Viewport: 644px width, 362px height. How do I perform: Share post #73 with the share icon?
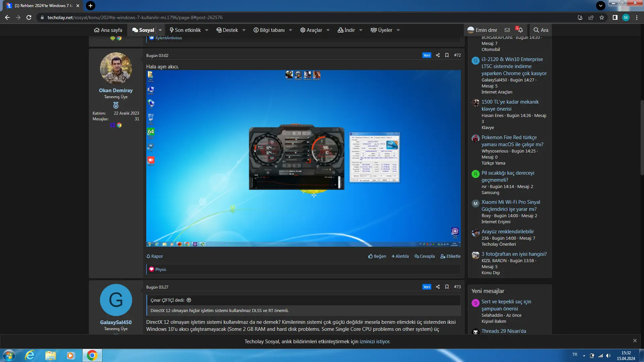coord(438,287)
